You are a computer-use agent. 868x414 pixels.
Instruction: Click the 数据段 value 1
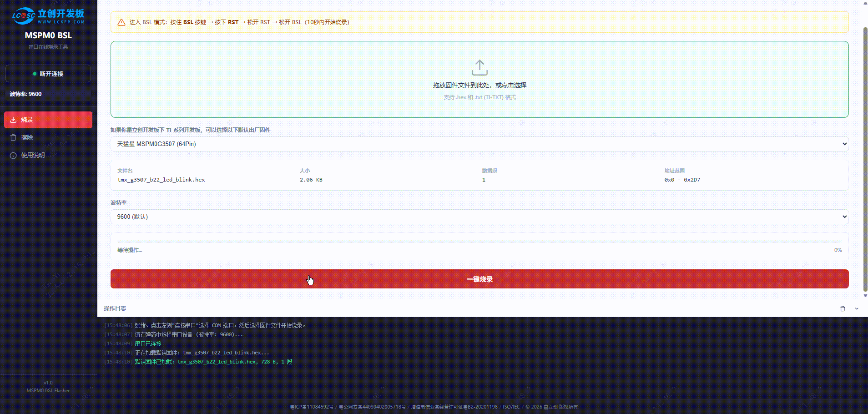[x=484, y=180]
